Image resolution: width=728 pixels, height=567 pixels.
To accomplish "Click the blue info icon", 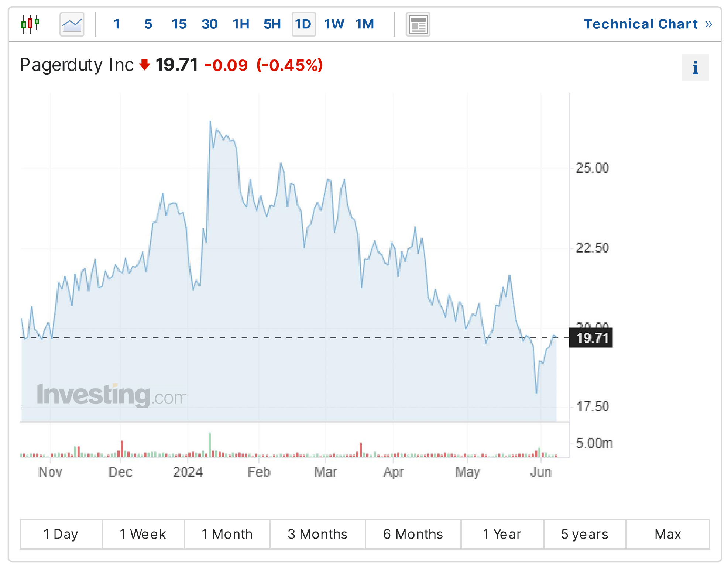I will click(695, 68).
